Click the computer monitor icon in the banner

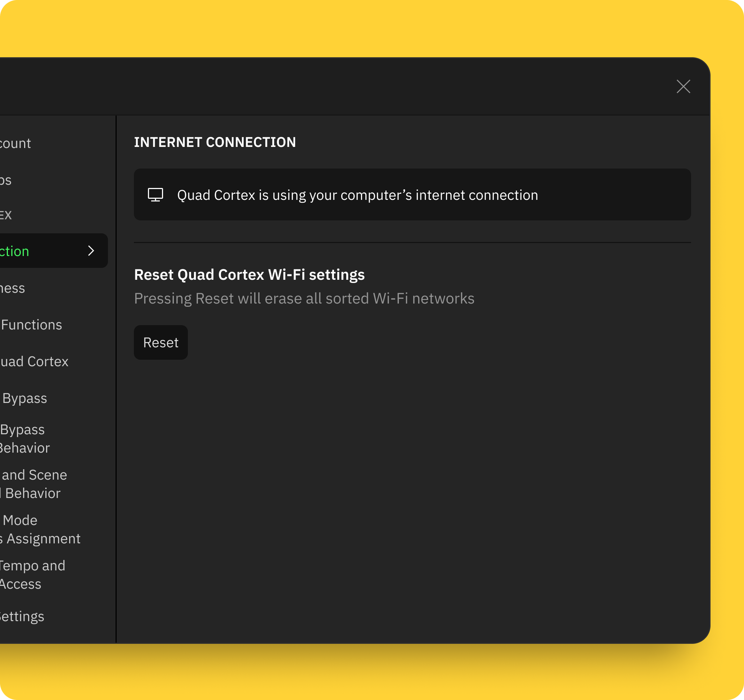click(155, 195)
